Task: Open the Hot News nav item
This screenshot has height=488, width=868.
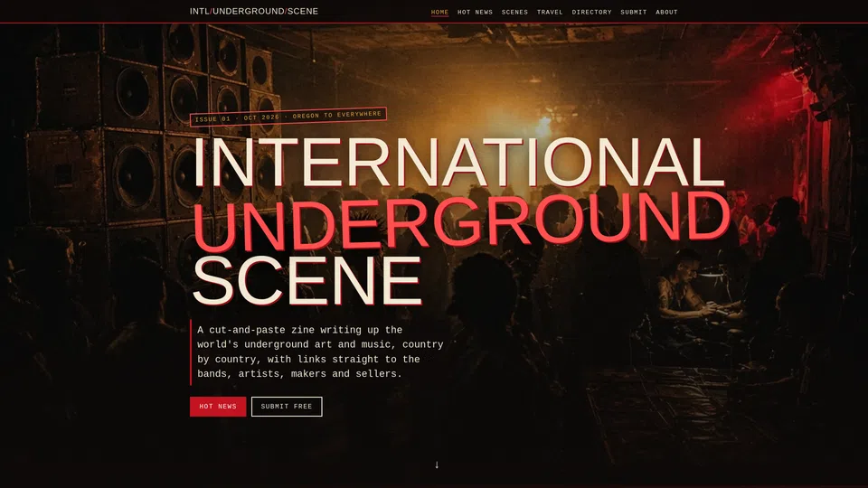Action: tap(475, 12)
